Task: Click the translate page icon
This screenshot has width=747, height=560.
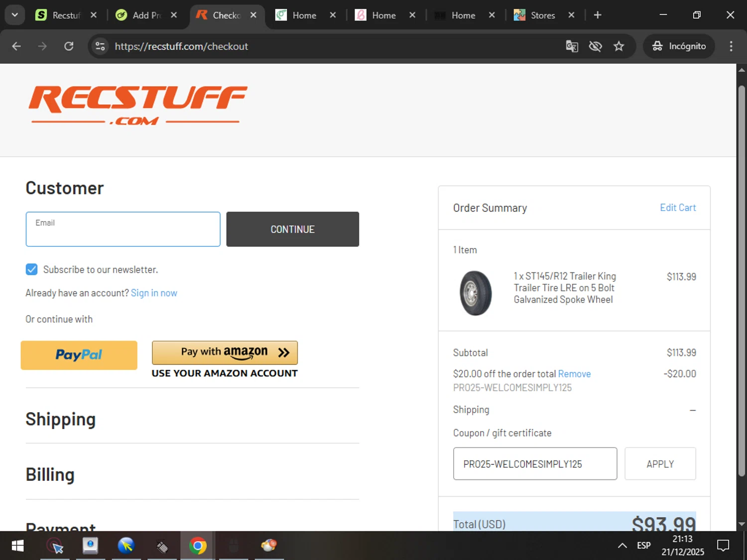Action: [572, 46]
